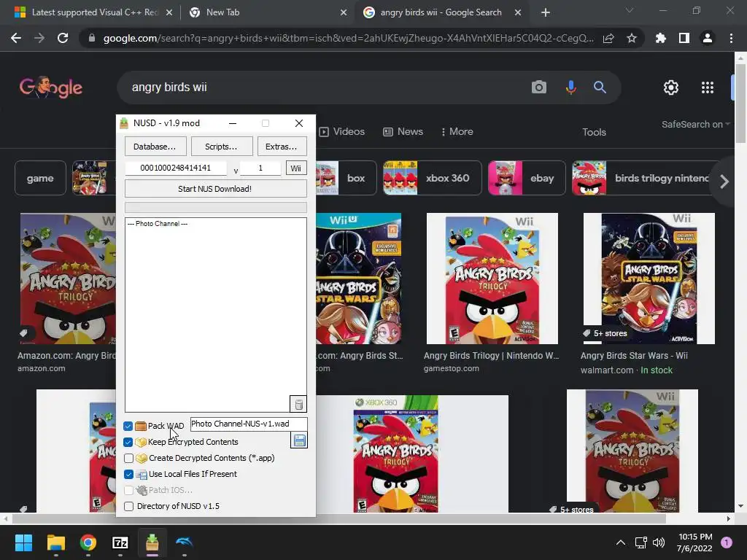Open the notification badge in the system tray
747x560 pixels.
point(727,542)
